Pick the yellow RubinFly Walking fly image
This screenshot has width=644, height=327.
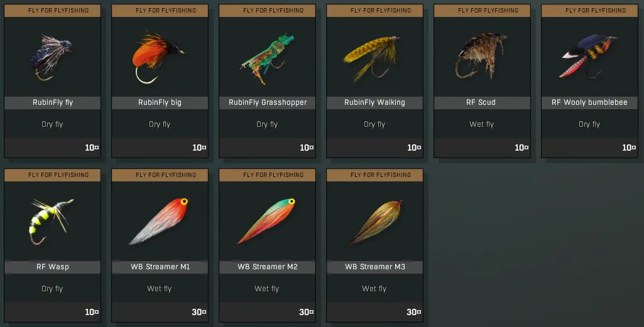(371, 58)
